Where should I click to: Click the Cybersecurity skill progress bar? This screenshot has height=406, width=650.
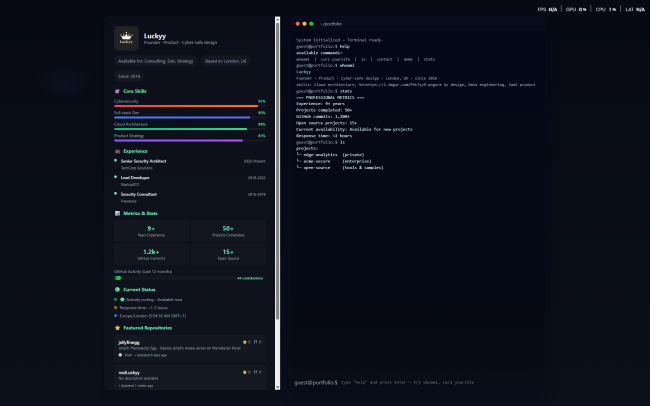click(186, 105)
